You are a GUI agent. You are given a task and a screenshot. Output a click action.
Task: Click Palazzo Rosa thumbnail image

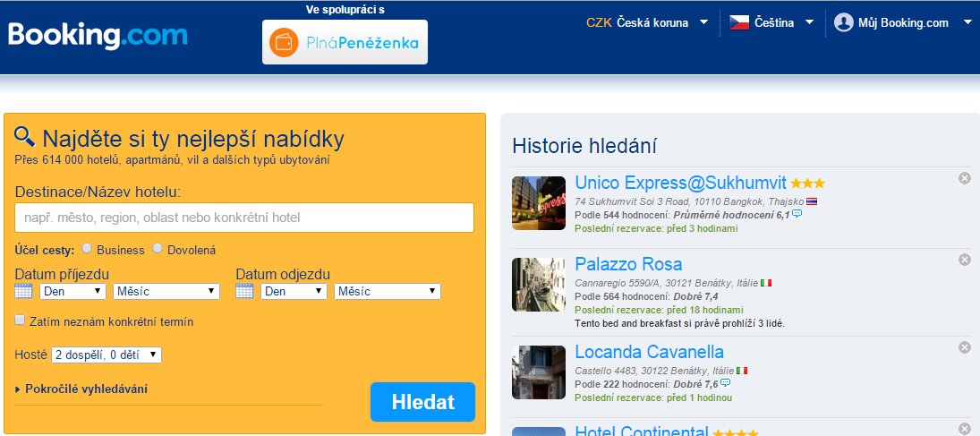(539, 285)
